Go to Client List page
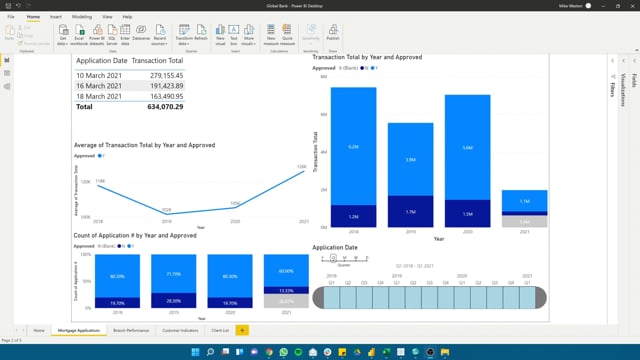The height and width of the screenshot is (360, 640). (x=220, y=330)
